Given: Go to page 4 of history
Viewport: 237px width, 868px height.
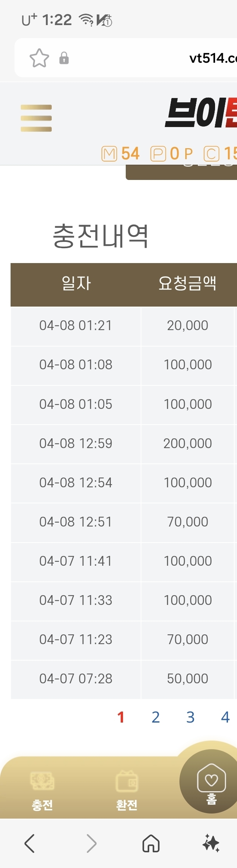Looking at the screenshot, I should (x=225, y=717).
